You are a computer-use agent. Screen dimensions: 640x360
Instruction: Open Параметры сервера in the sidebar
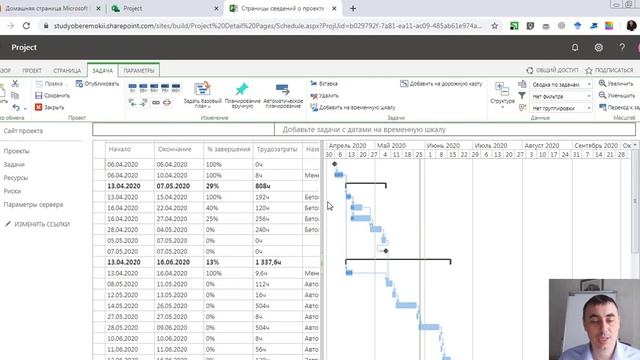(33, 204)
